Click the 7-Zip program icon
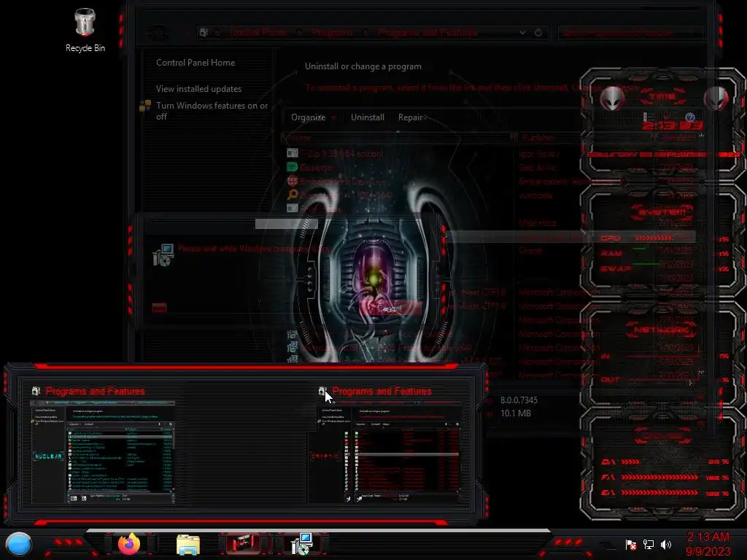 coord(292,153)
